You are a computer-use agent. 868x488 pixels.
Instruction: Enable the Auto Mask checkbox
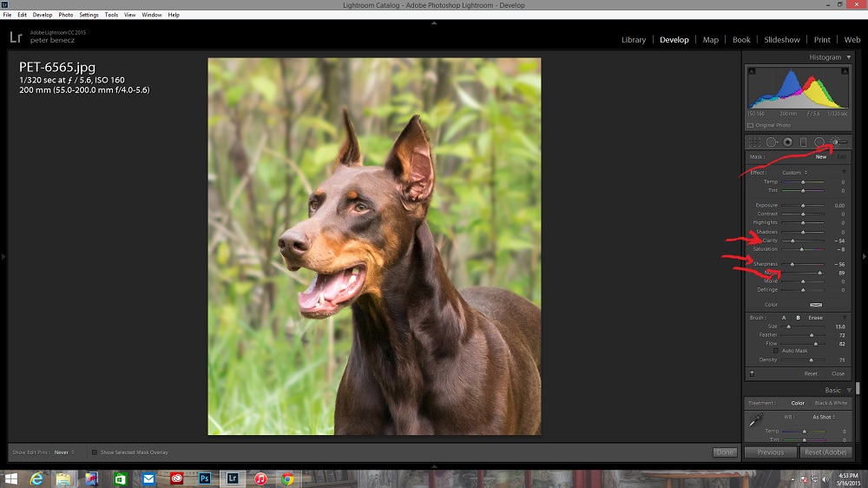776,351
